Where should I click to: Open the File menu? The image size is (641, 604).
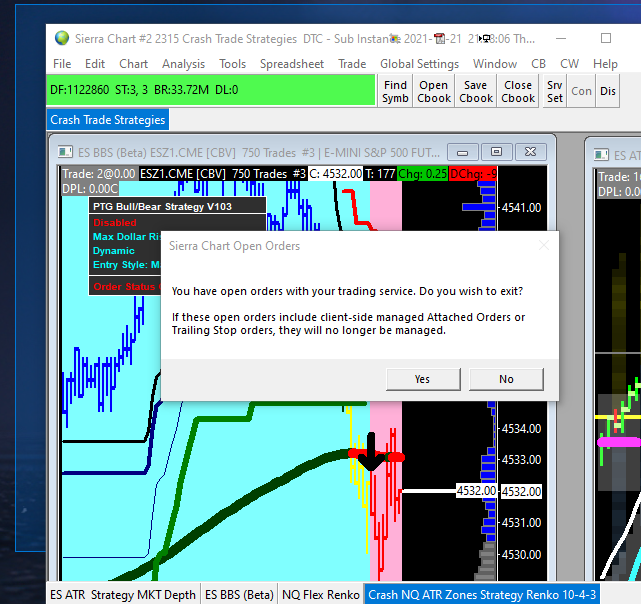point(62,64)
